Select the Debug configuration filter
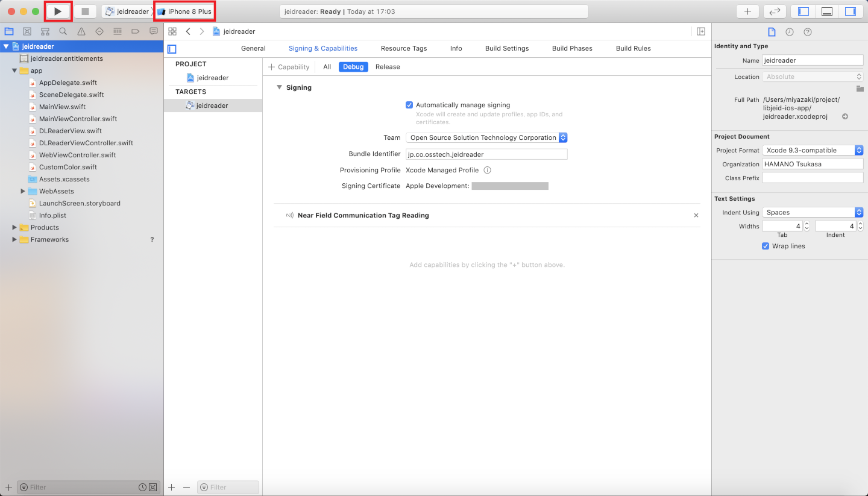Screen dimensions: 868x496 [353, 67]
